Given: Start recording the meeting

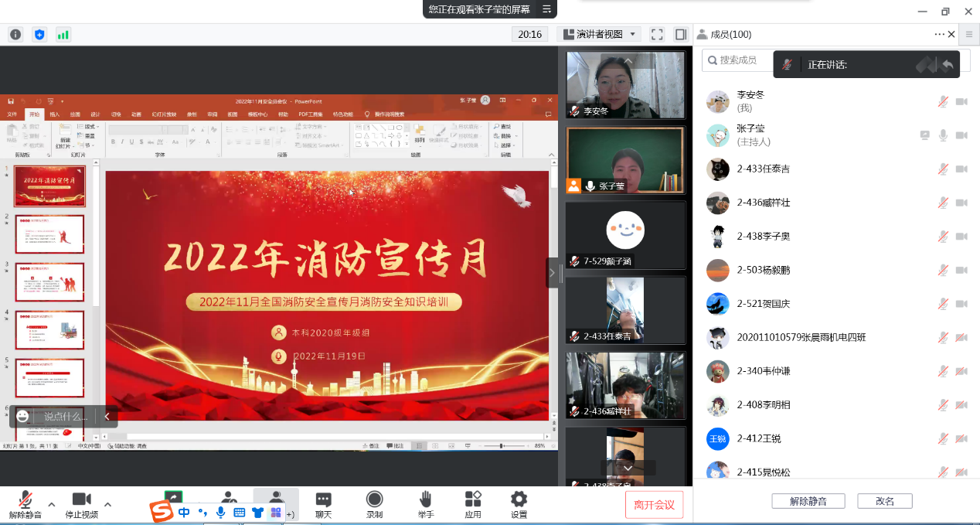Looking at the screenshot, I should click(x=375, y=499).
